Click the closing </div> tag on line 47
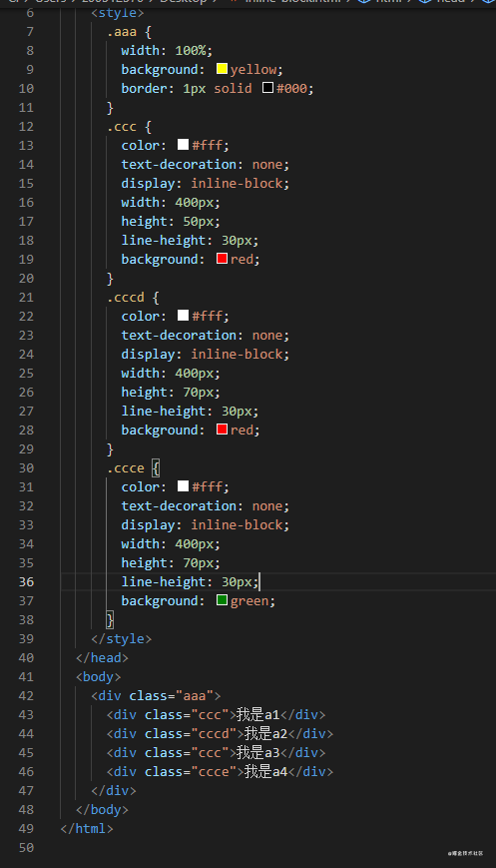Viewport: 496px width, 868px height. point(114,790)
